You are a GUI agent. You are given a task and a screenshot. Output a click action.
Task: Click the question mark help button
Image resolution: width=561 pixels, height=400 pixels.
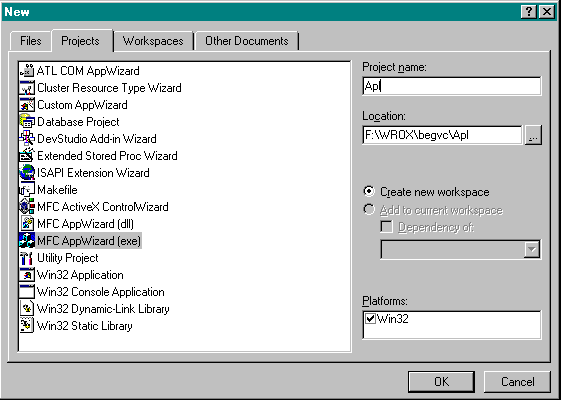coord(529,12)
